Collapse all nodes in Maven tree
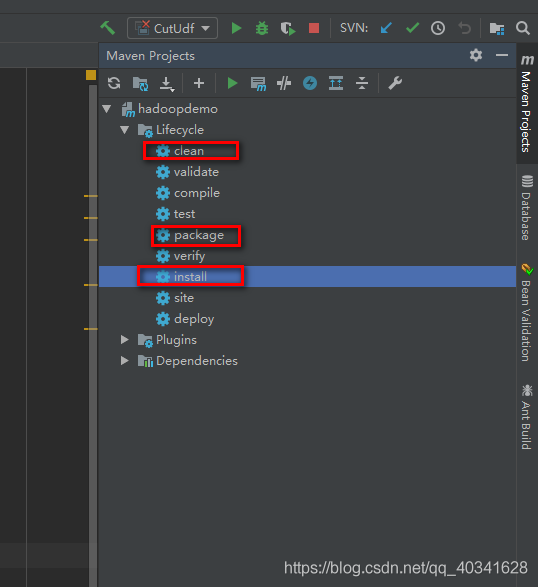Viewport: 538px width, 587px height. pos(362,83)
